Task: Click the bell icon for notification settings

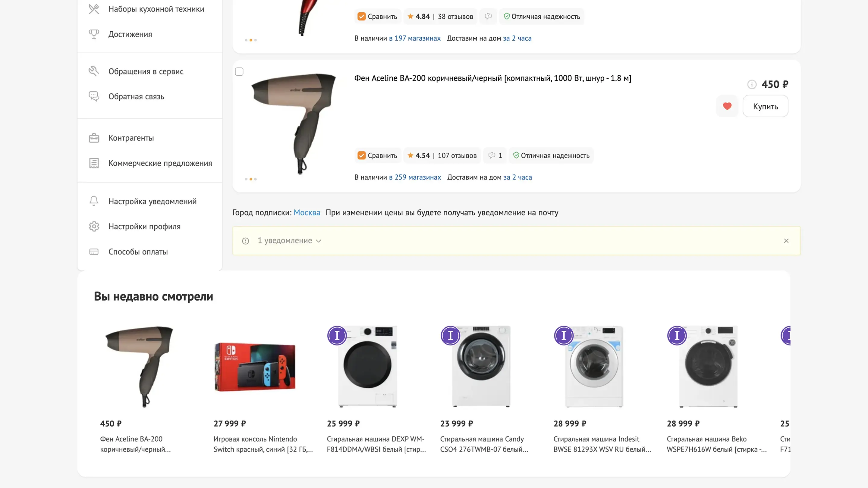Action: tap(94, 201)
